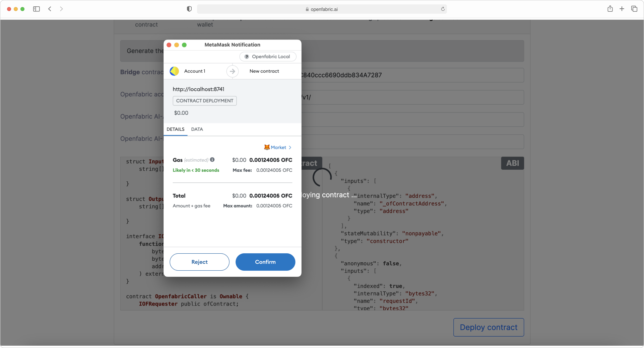The image size is (644, 348).
Task: Click the question mark network icon
Action: pyautogui.click(x=247, y=57)
